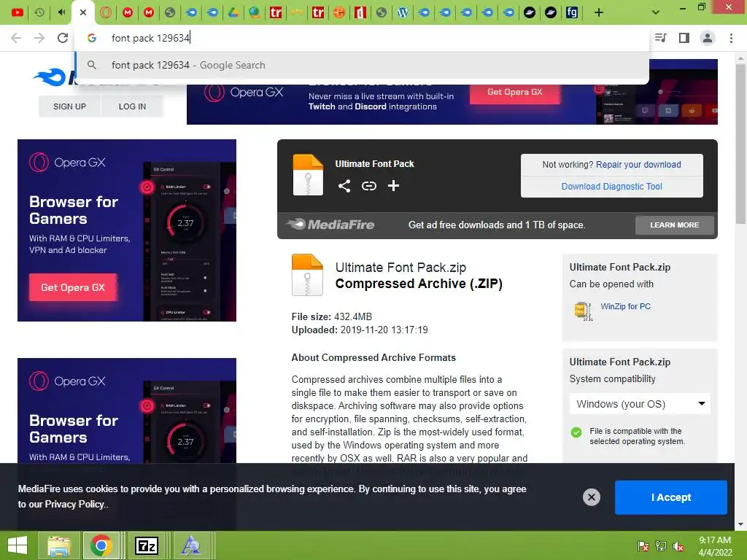Screen dimensions: 747x560
Task: Click Download Diagnostic Tool link
Action: 612,187
